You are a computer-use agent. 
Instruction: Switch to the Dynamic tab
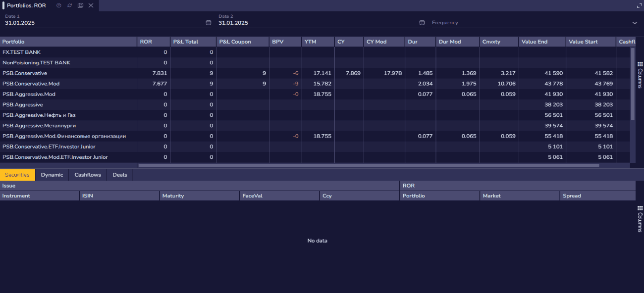[x=52, y=175]
